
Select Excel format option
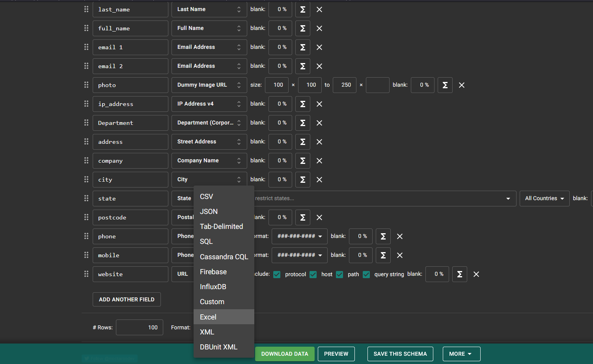[x=224, y=317]
